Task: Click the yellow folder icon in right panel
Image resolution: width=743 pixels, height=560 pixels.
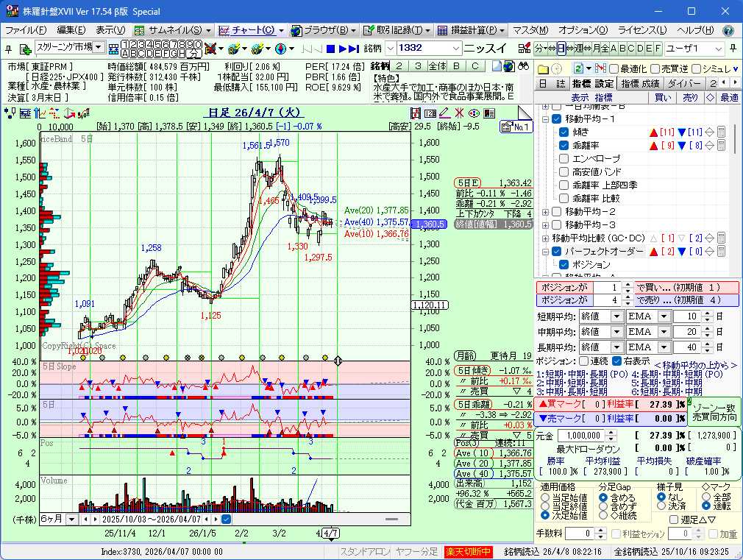Action: tap(543, 68)
